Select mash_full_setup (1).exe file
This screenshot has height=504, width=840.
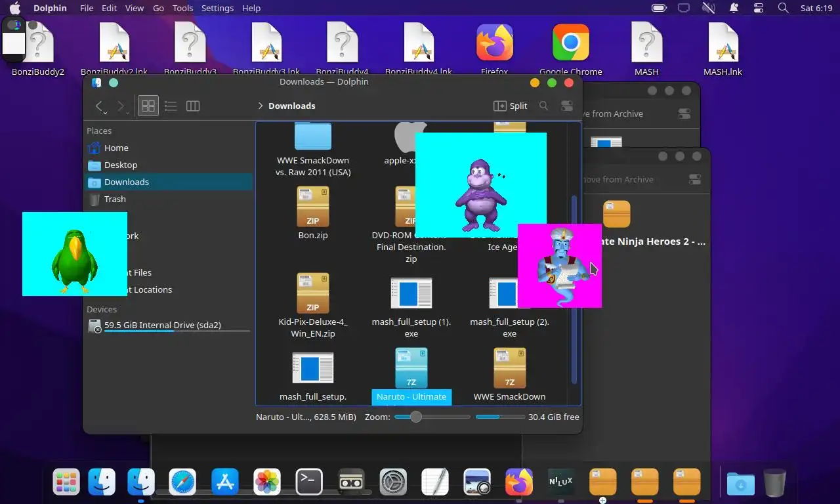(411, 307)
